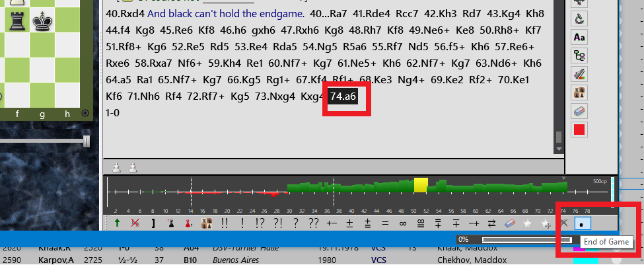Apply the !? interesting move symbol

[260, 223]
